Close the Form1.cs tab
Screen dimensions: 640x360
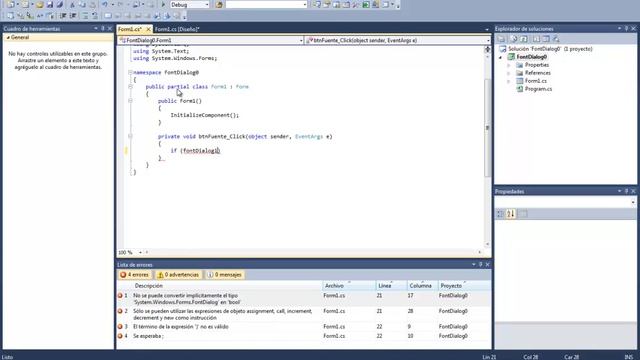149,29
